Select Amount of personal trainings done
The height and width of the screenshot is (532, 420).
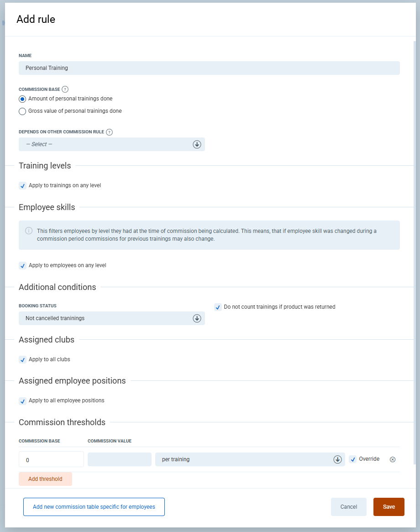(x=22, y=99)
